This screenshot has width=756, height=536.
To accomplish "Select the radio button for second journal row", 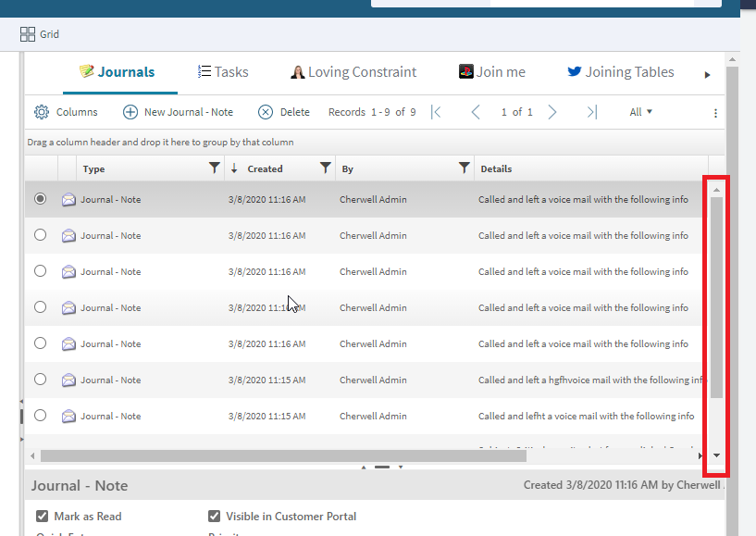I will [x=40, y=234].
